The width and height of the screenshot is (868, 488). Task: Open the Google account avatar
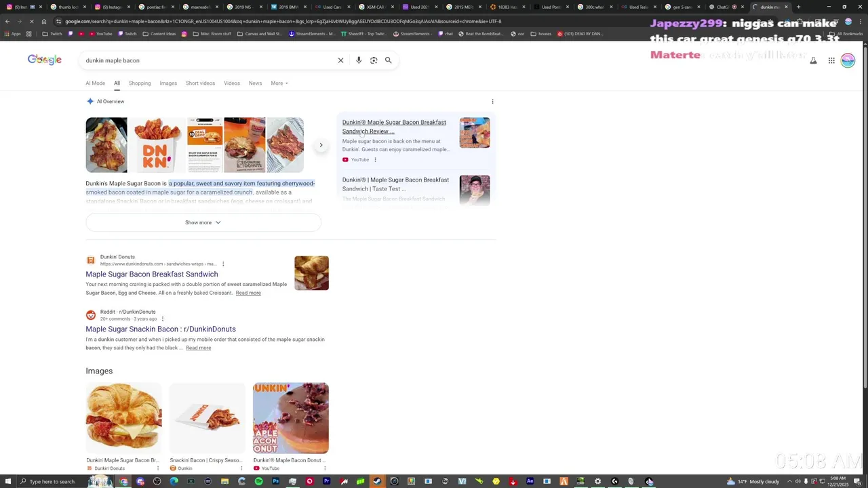[x=848, y=60]
